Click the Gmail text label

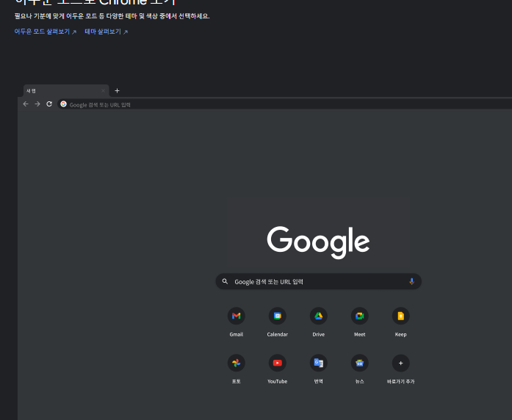(237, 335)
